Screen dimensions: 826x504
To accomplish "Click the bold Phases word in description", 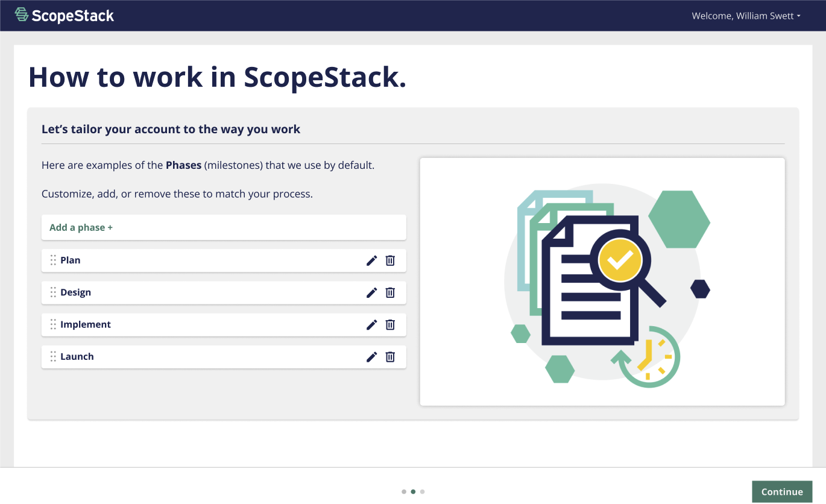I will coord(184,165).
